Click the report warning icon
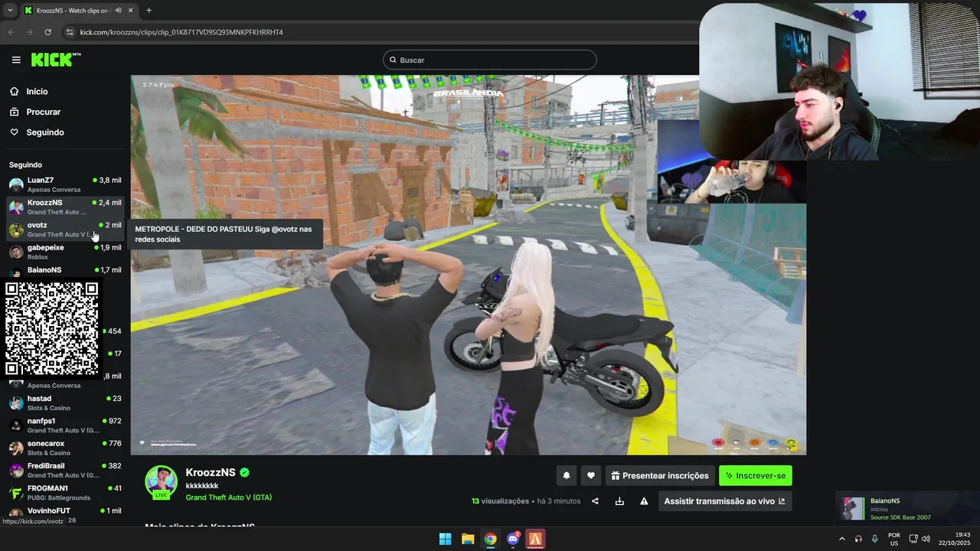 [x=644, y=501]
